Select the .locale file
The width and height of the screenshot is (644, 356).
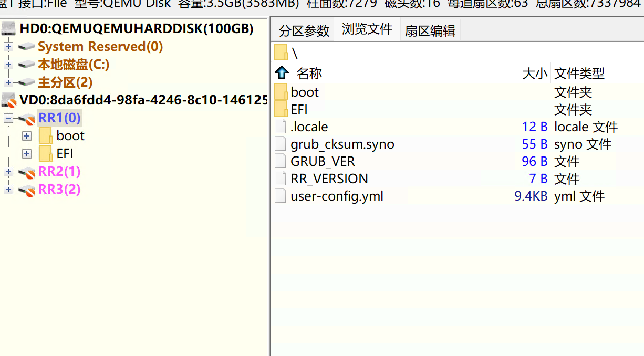pyautogui.click(x=309, y=127)
